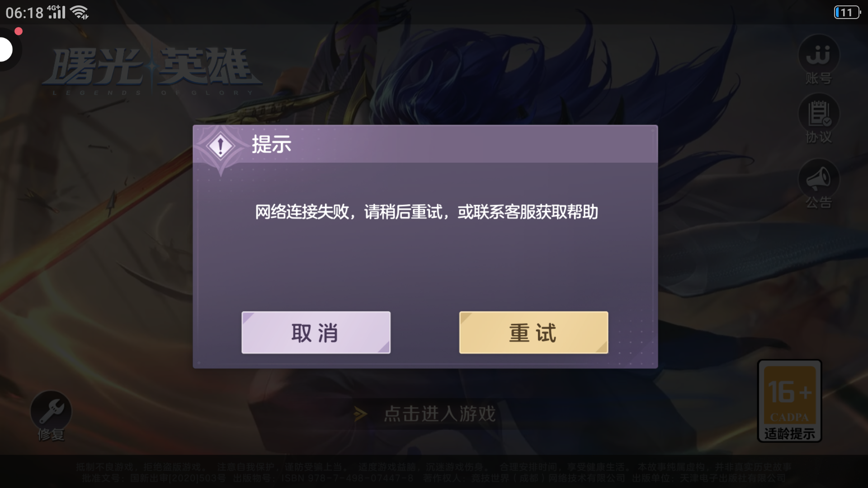Viewport: 868px width, 488px height.
Task: Tap the 适龄提示 label under the rating
Action: coord(789,434)
